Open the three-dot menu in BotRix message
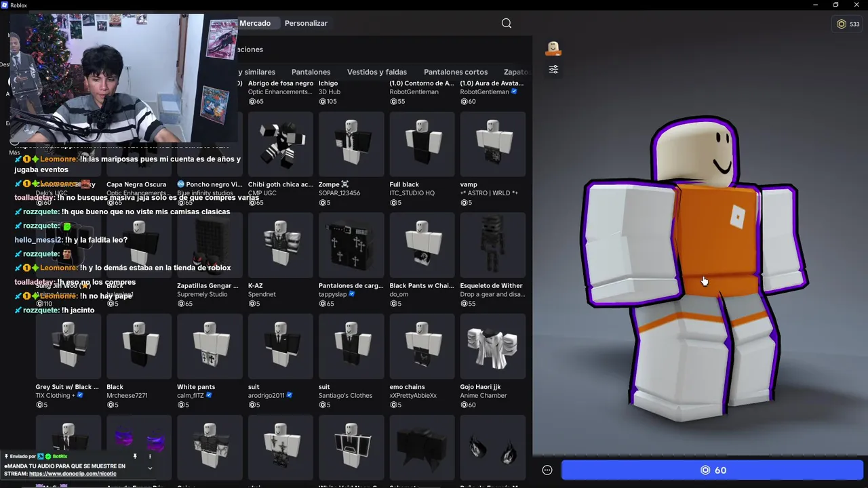This screenshot has width=868, height=488. (149, 456)
